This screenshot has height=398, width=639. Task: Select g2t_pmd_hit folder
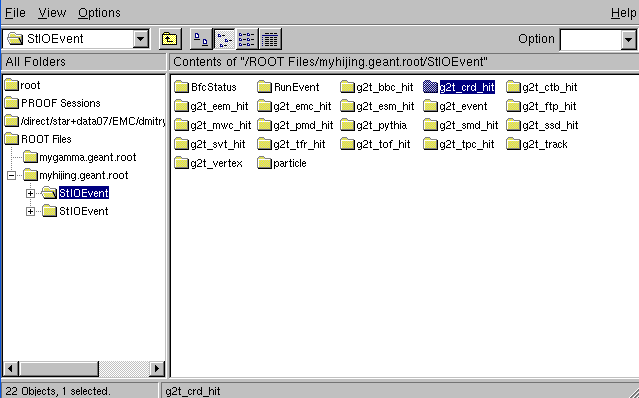(x=295, y=125)
